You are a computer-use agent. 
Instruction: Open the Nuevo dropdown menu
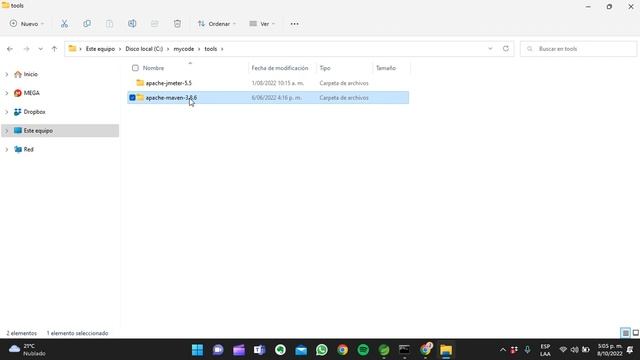click(x=27, y=24)
